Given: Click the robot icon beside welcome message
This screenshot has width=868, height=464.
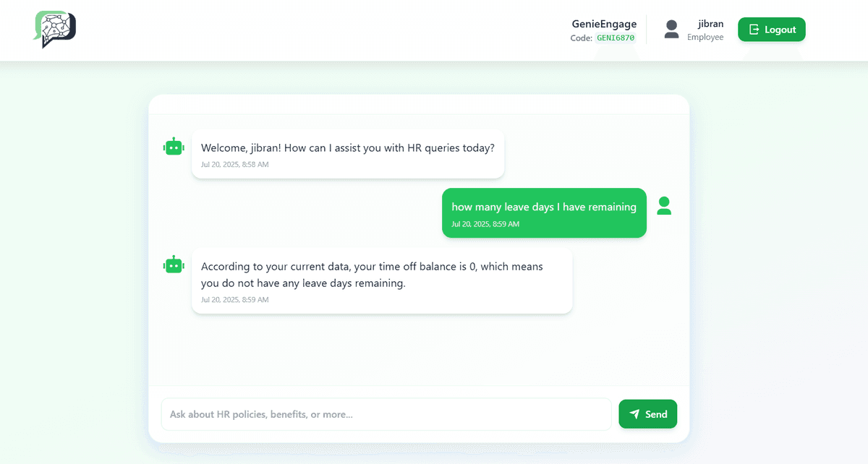Looking at the screenshot, I should [174, 147].
